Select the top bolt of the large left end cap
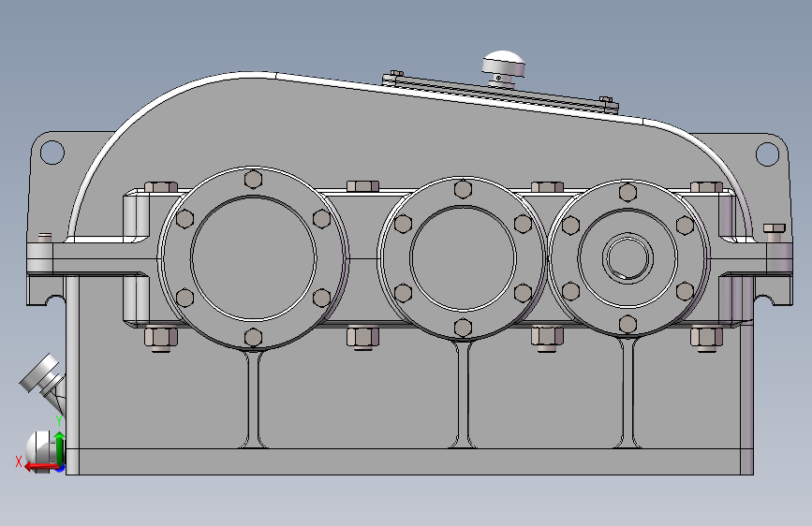Viewport: 812px width, 526px height. pyautogui.click(x=253, y=179)
